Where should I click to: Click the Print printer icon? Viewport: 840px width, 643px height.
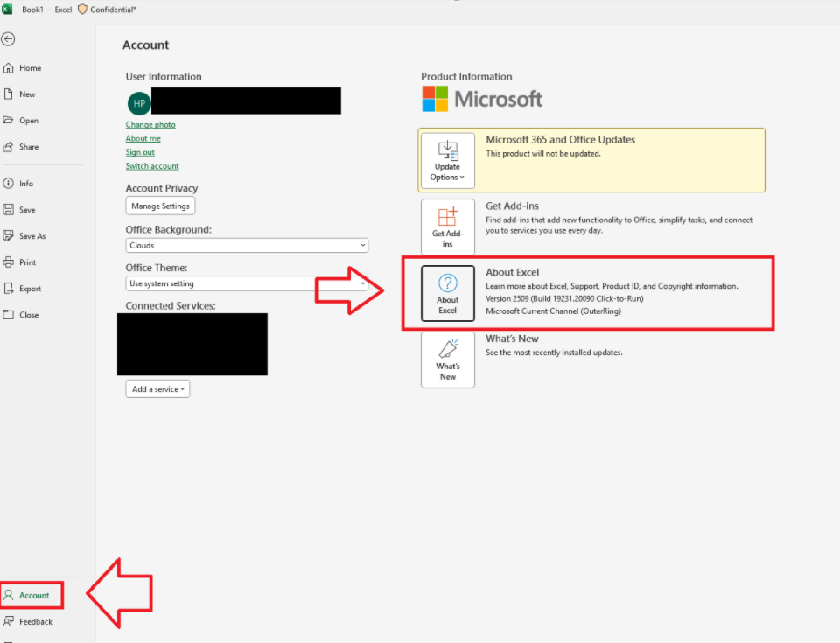tap(9, 262)
